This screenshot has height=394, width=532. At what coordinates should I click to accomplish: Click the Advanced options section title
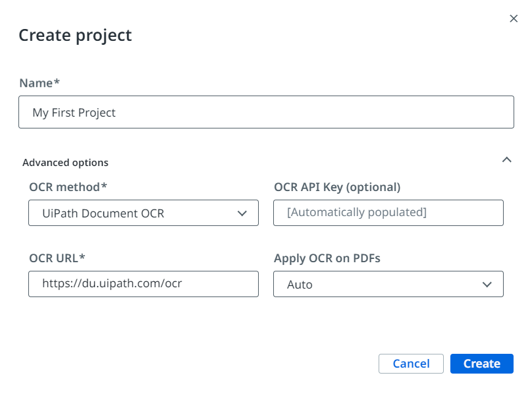(x=65, y=162)
